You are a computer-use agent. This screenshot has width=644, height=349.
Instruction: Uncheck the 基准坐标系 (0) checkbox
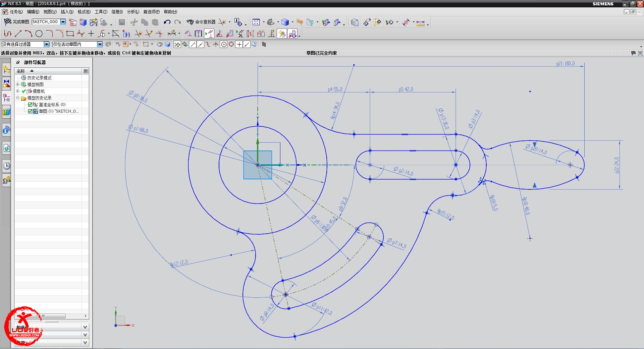tap(30, 105)
